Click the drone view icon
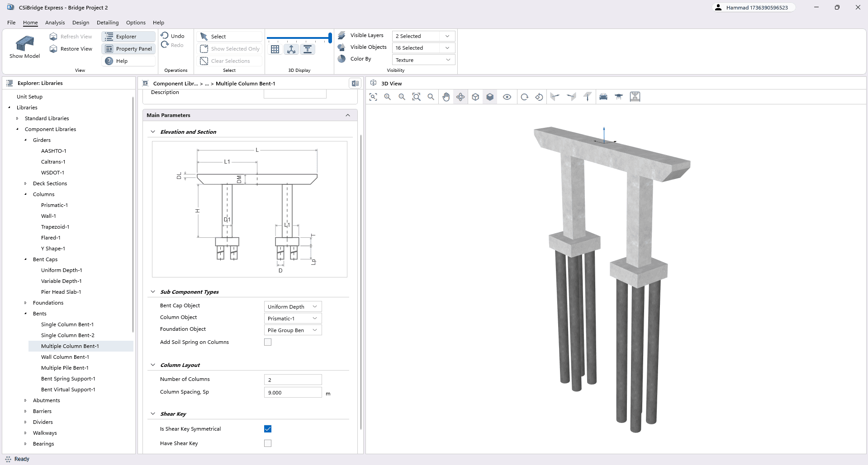Image resolution: width=868 pixels, height=465 pixels. point(619,97)
